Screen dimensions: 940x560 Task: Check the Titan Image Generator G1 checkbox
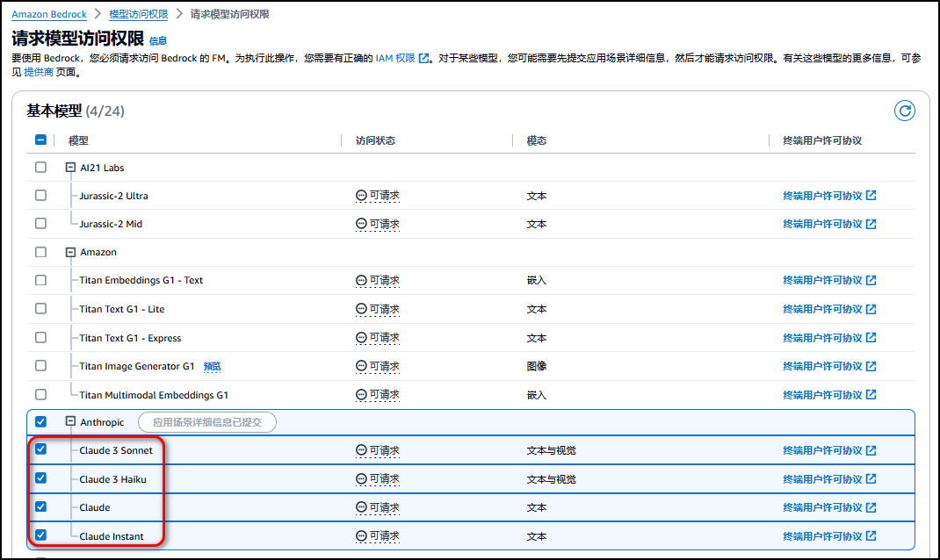(40, 365)
